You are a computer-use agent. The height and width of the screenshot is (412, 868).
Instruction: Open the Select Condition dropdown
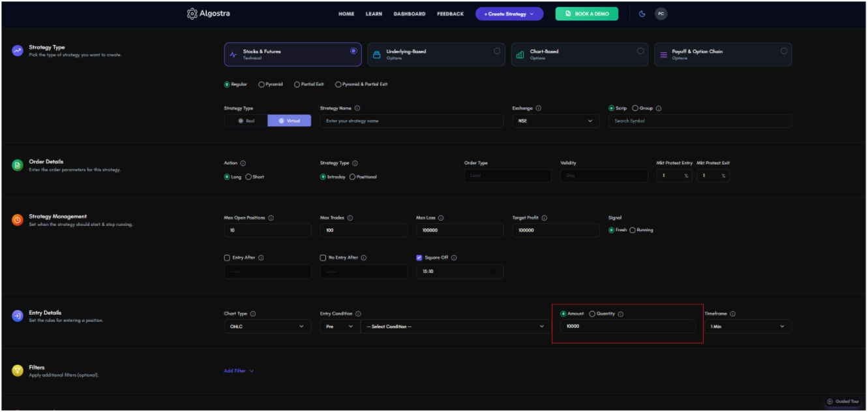455,326
